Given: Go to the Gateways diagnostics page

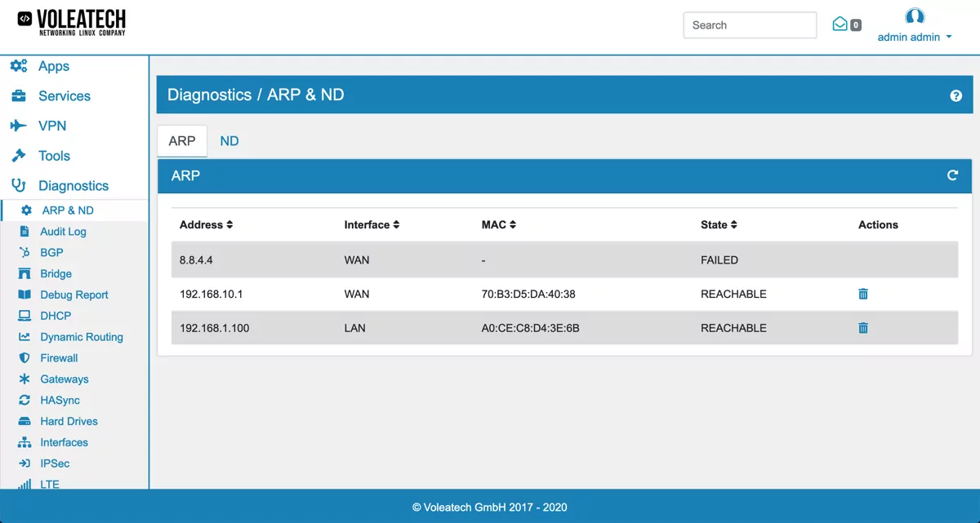Looking at the screenshot, I should tap(65, 379).
